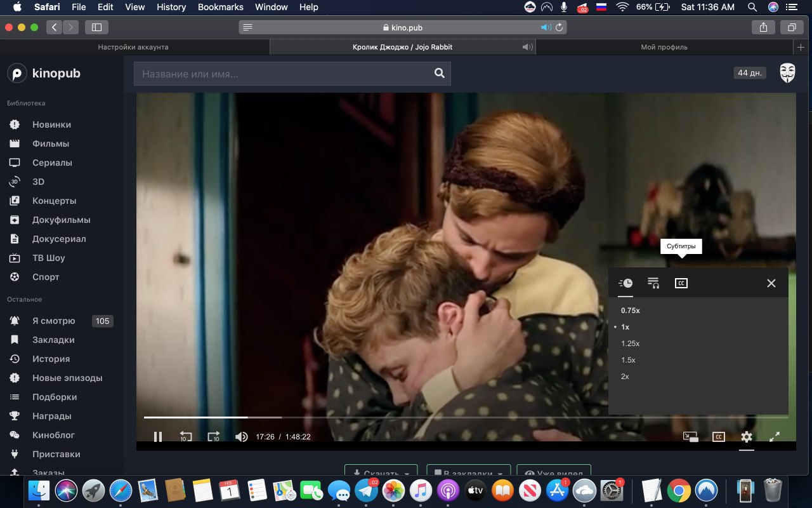
Task: Select 0.75x playback speed
Action: click(x=631, y=311)
